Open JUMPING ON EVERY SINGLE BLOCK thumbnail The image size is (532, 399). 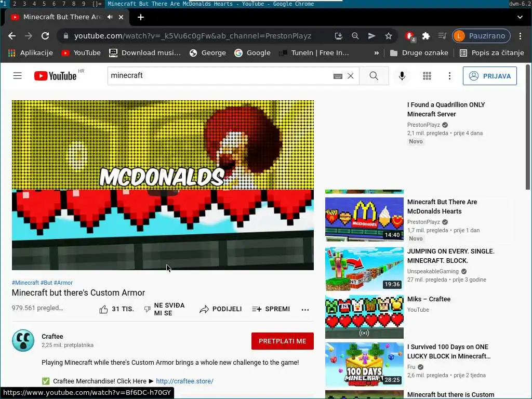pyautogui.click(x=364, y=269)
